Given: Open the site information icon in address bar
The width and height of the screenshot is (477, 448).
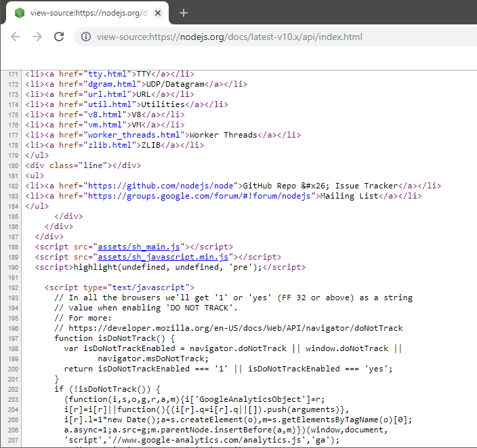Looking at the screenshot, I should [x=86, y=37].
